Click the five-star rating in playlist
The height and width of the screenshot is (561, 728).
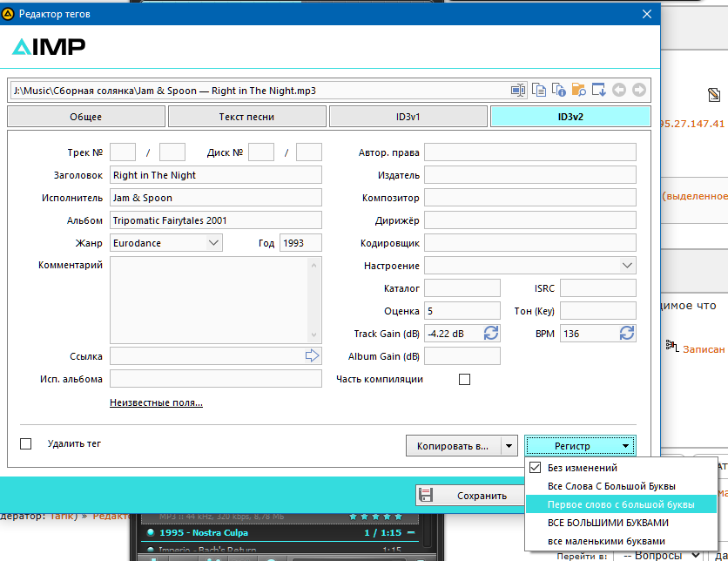375,517
